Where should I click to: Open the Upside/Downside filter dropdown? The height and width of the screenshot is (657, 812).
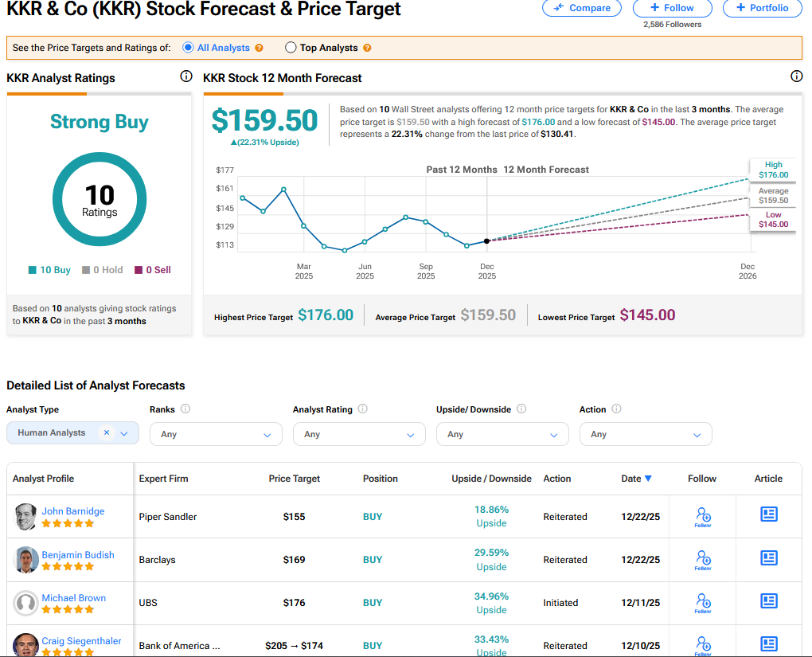pos(502,434)
